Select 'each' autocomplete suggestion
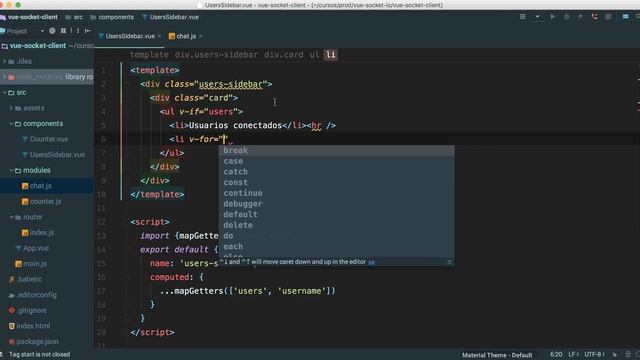The width and height of the screenshot is (640, 360). click(x=337, y=246)
